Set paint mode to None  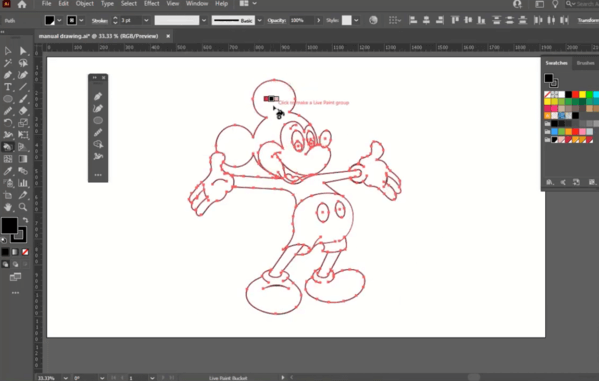click(x=25, y=252)
